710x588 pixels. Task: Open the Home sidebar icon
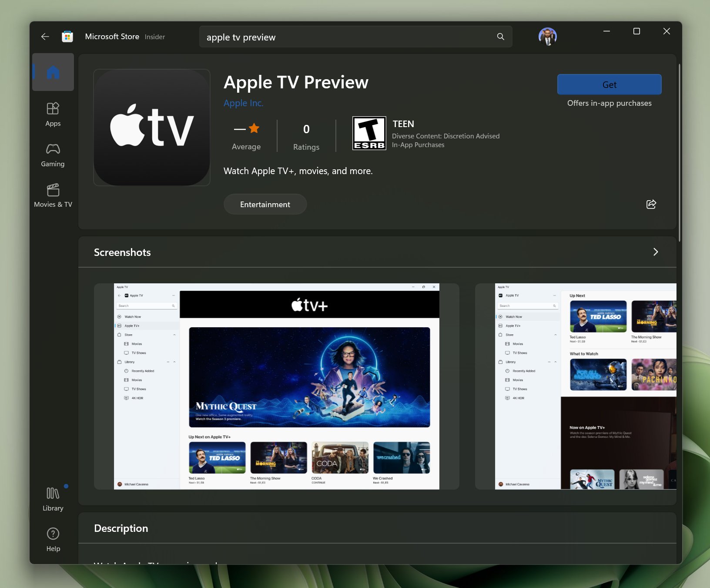tap(53, 72)
